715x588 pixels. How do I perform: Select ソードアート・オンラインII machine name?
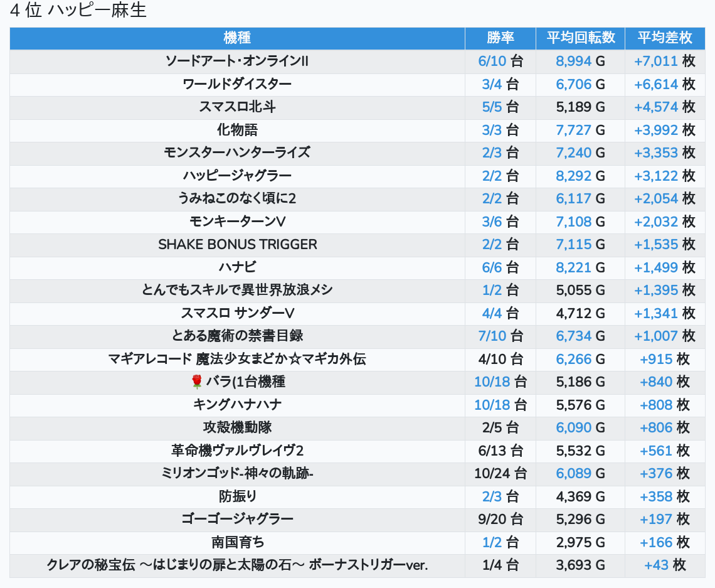(237, 61)
